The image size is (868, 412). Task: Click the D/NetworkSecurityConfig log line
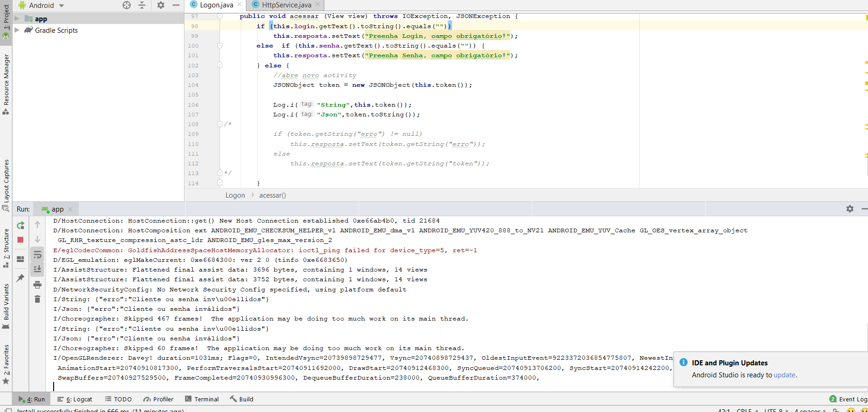point(230,290)
